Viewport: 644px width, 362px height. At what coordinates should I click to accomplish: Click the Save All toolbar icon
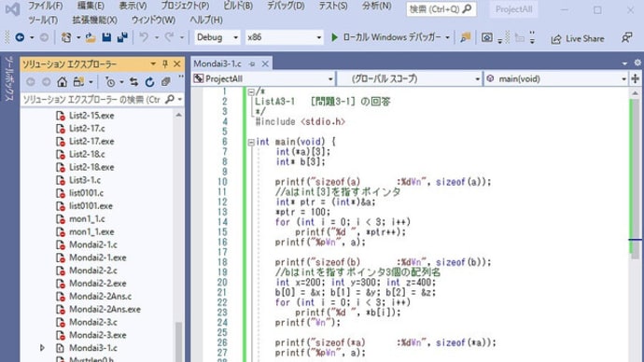[x=122, y=37]
